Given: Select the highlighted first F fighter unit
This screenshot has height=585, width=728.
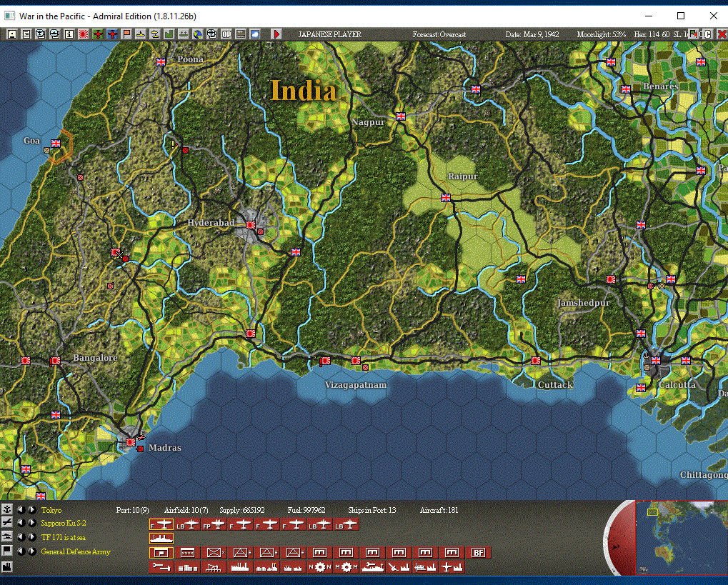Looking at the screenshot, I should tap(161, 524).
